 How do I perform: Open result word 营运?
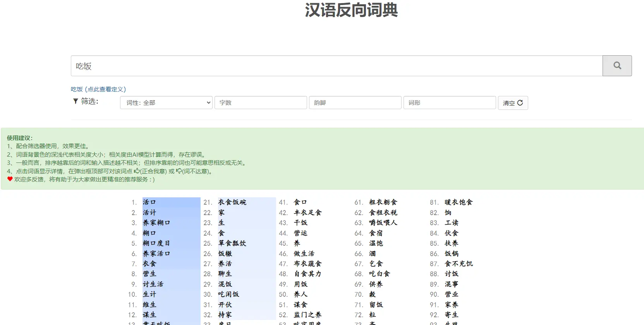coord(300,233)
